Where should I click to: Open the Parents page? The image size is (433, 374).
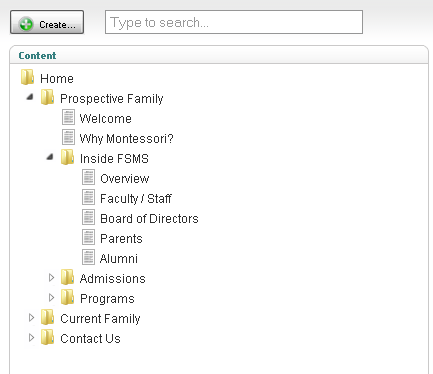point(121,239)
